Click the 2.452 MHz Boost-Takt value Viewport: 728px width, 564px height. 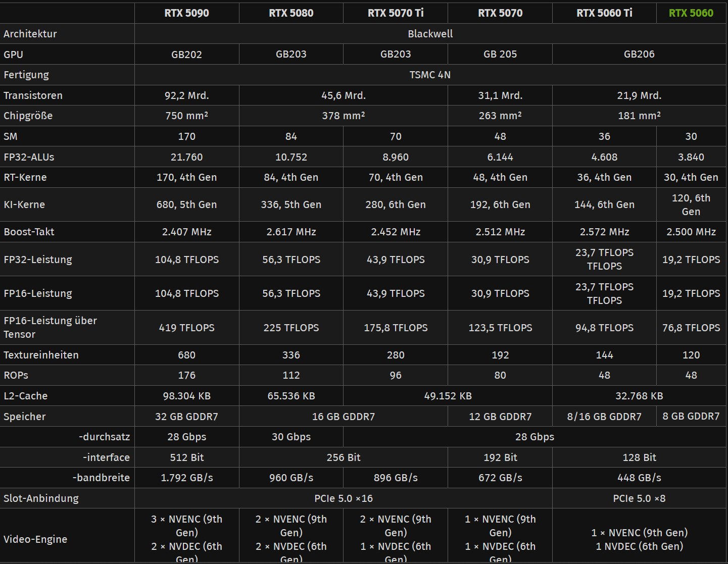click(x=396, y=232)
